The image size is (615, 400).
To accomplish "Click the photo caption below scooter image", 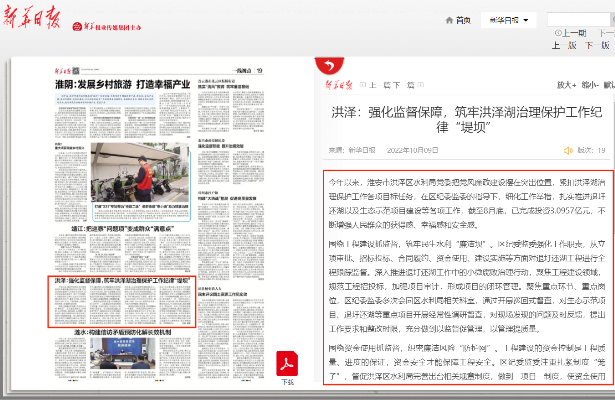I will (141, 206).
